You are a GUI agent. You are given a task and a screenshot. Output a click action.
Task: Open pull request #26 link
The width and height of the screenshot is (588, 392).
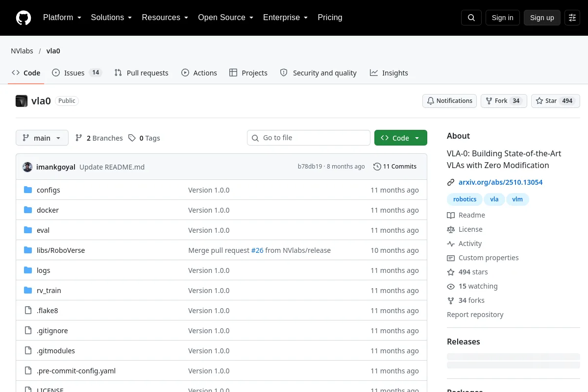(x=257, y=250)
